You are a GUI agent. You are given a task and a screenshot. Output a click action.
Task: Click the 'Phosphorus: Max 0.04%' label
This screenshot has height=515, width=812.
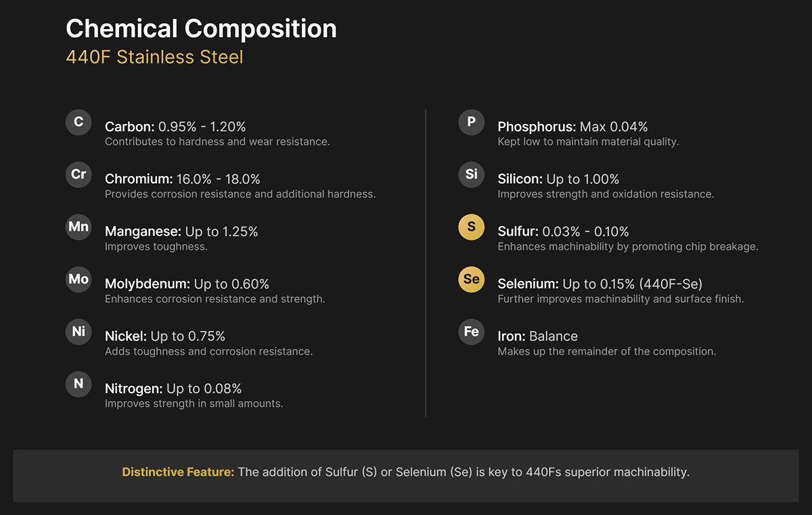[572, 127]
